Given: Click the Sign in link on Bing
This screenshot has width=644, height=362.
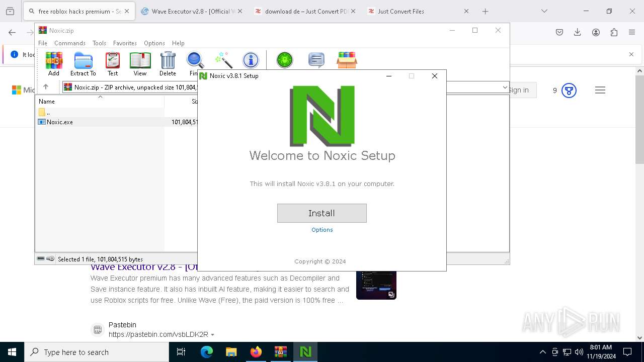Looking at the screenshot, I should click(520, 90).
